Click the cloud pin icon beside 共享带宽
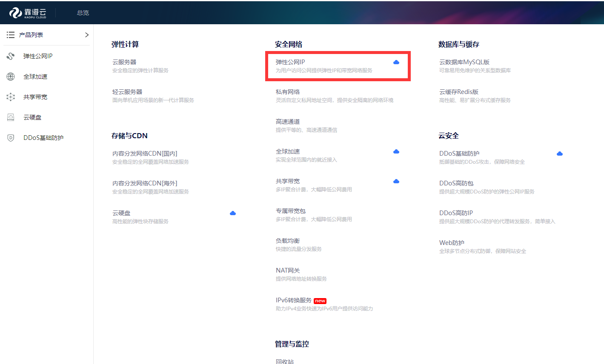The height and width of the screenshot is (364, 604). click(396, 181)
